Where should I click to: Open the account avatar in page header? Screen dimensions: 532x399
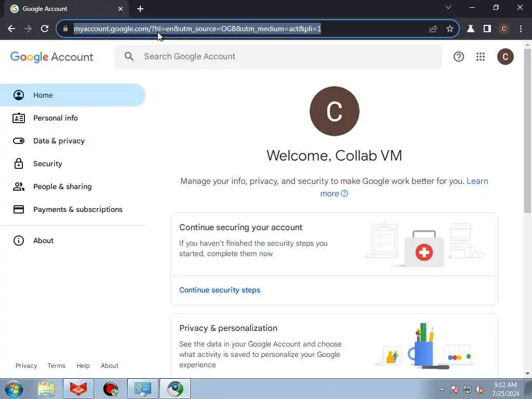click(505, 57)
